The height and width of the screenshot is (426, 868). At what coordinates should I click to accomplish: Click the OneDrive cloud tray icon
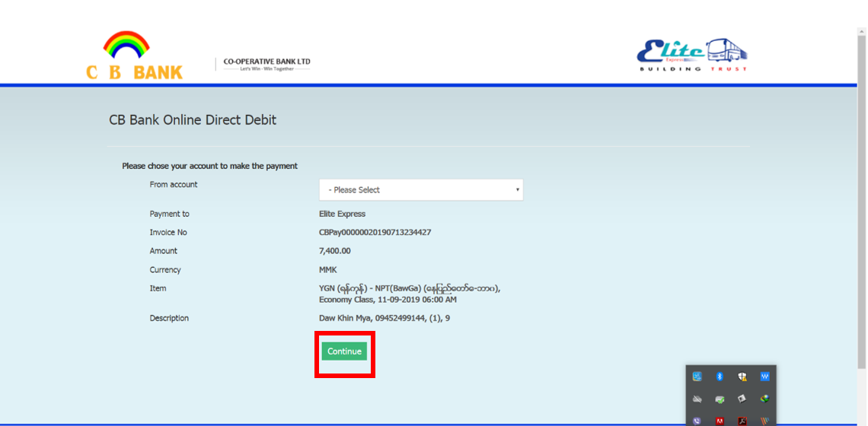[x=697, y=399]
